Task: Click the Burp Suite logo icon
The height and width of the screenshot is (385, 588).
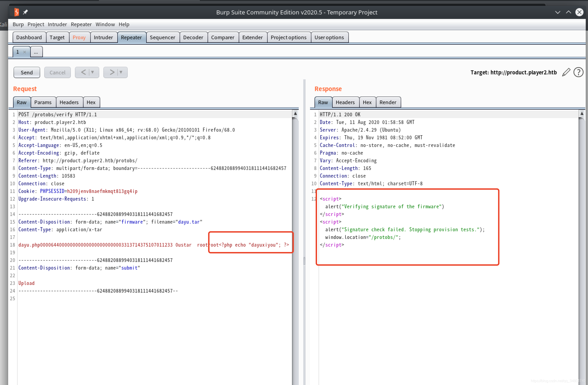Action: pos(16,12)
